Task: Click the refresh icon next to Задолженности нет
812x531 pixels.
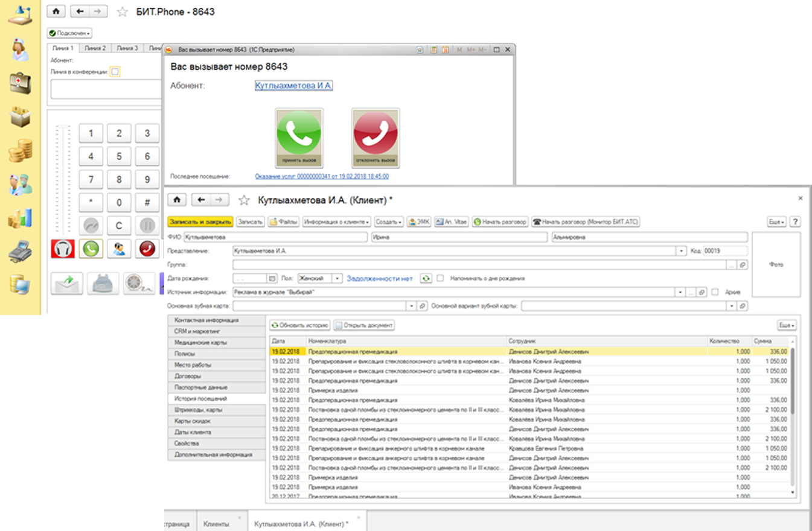Action: click(426, 279)
